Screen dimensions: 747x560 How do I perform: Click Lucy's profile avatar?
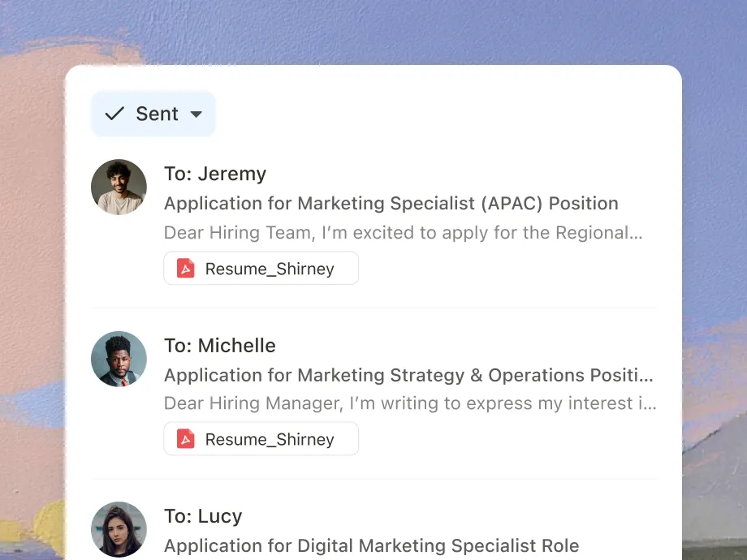119,529
